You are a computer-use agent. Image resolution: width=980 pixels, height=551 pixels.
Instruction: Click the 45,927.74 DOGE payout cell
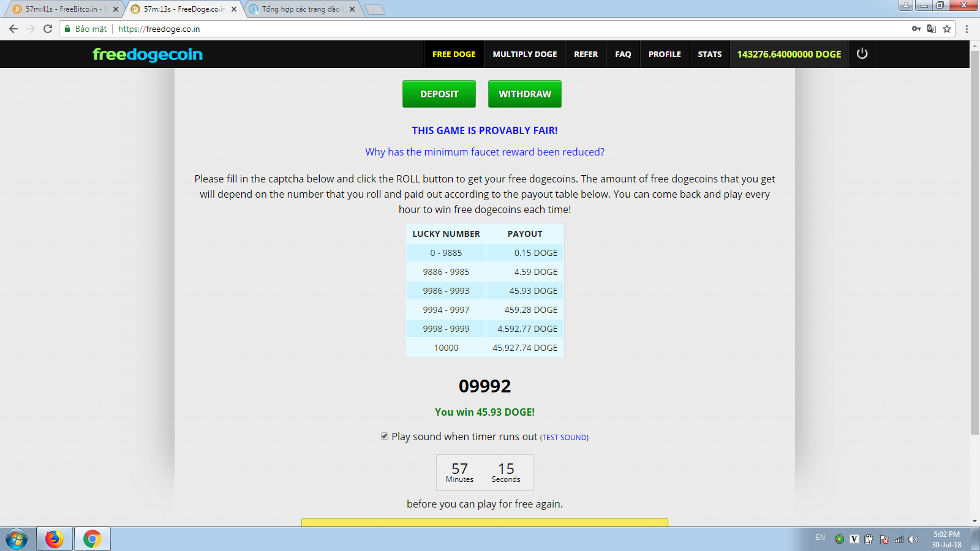pos(525,348)
